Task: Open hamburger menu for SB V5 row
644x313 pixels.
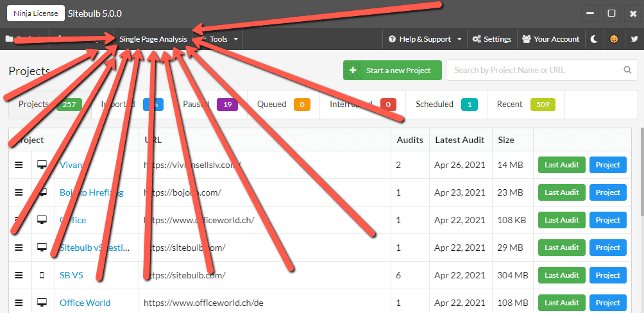Action: tap(19, 275)
